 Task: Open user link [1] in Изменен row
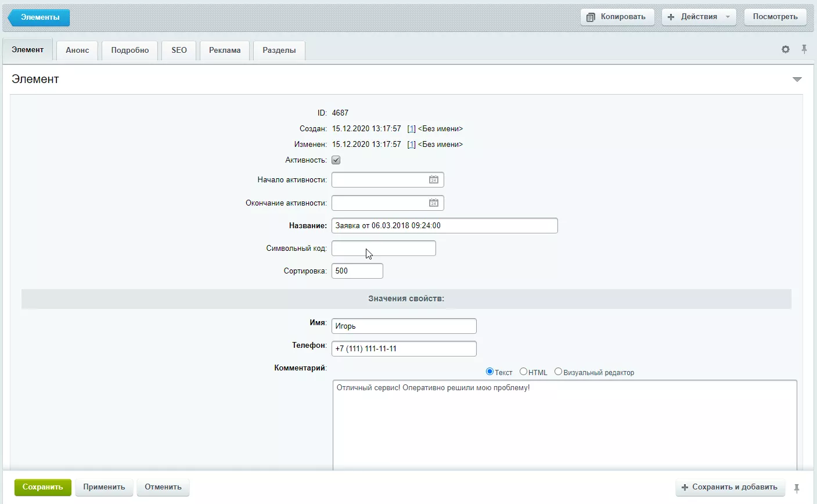pyautogui.click(x=411, y=145)
